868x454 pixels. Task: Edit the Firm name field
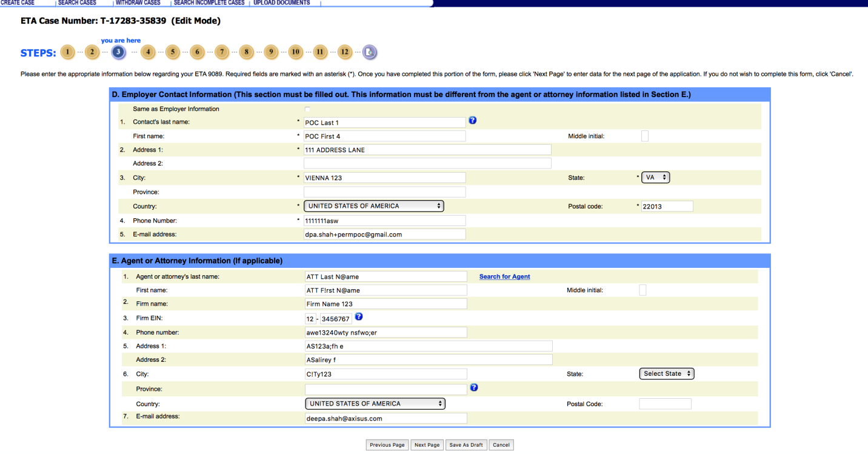(x=386, y=304)
